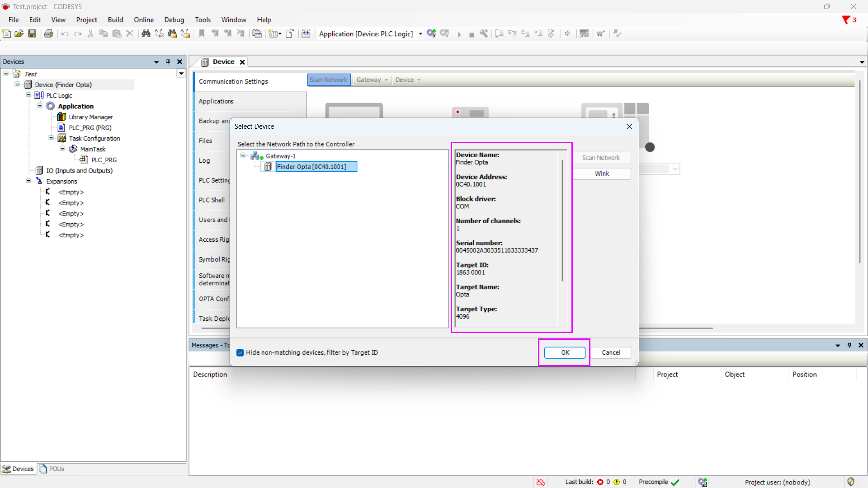Collapse the Gateway-1 tree node
868x488 pixels.
(x=243, y=155)
